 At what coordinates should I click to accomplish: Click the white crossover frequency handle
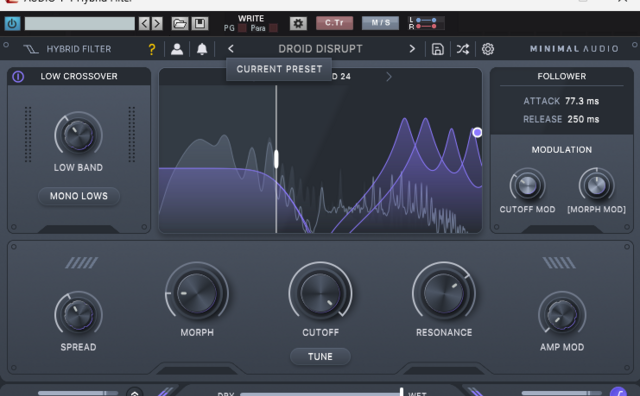click(x=276, y=159)
